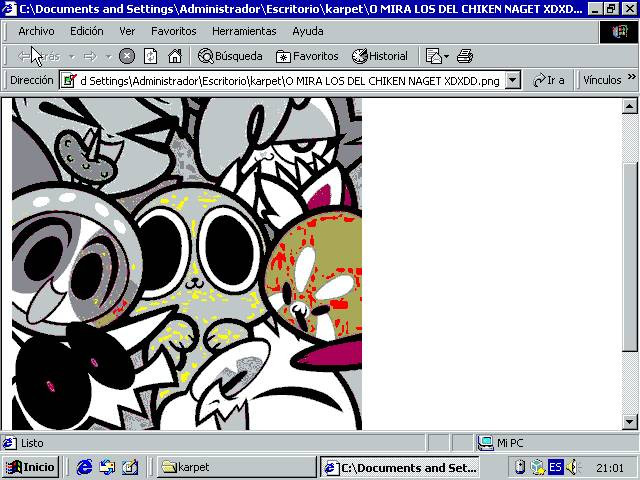Open the Ayuda menu
640x480 pixels.
point(308,31)
